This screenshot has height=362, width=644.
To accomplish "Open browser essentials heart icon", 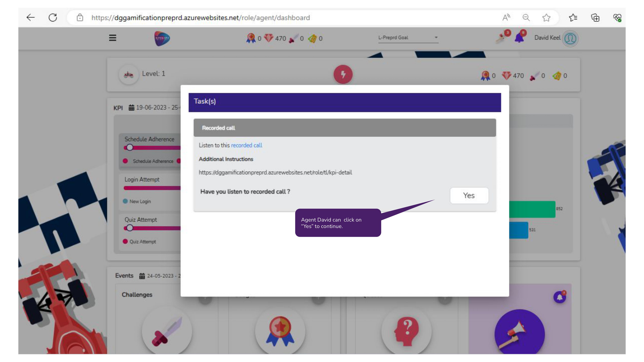I will [x=617, y=18].
